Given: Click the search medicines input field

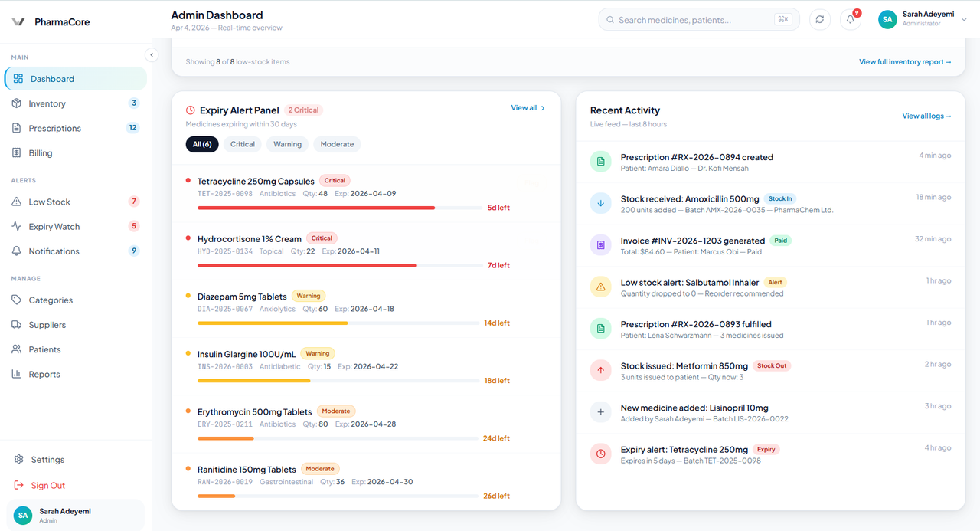Looking at the screenshot, I should pyautogui.click(x=699, y=20).
